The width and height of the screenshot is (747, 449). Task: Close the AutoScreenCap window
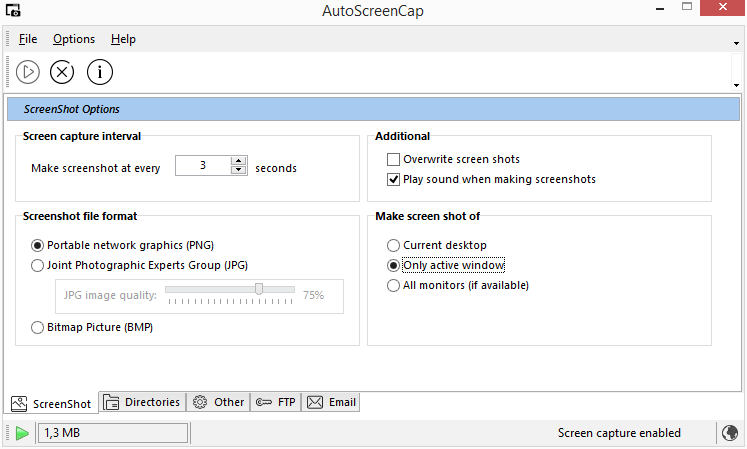click(x=723, y=7)
